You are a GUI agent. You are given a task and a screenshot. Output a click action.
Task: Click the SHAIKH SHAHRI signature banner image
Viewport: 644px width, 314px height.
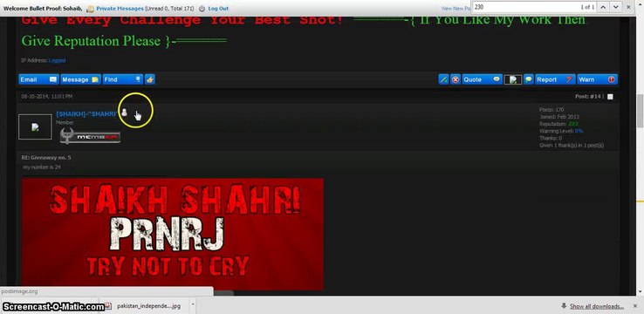coord(173,234)
